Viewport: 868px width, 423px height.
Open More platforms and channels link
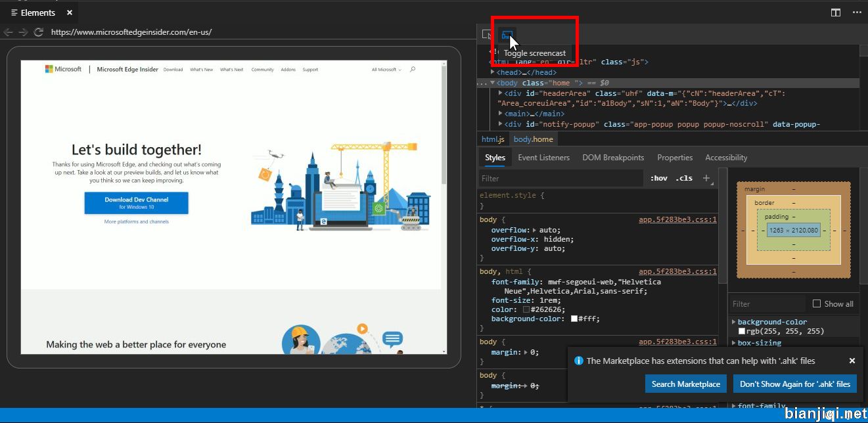click(x=137, y=222)
